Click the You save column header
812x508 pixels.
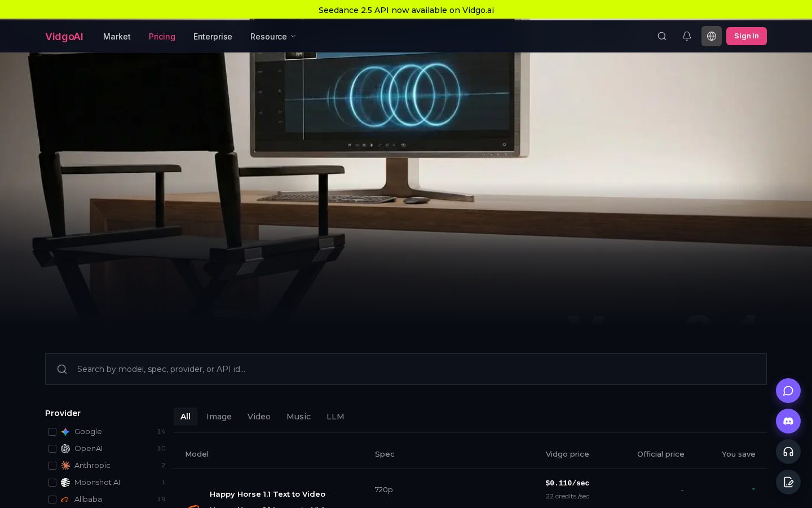point(739,454)
